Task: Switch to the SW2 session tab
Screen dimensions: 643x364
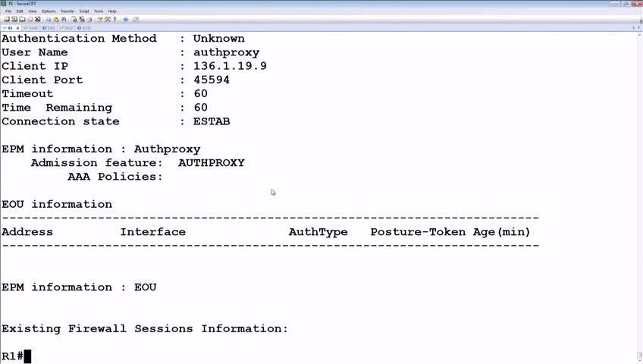Action: click(x=66, y=28)
